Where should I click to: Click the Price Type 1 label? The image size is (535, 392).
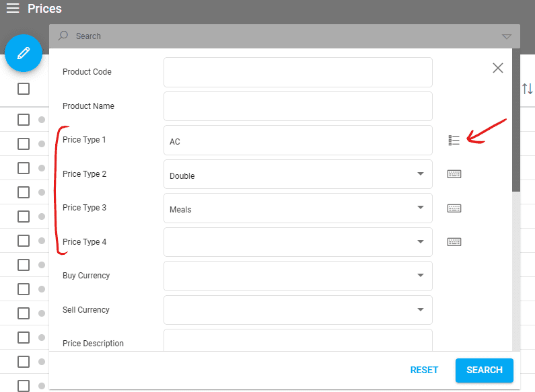click(84, 140)
